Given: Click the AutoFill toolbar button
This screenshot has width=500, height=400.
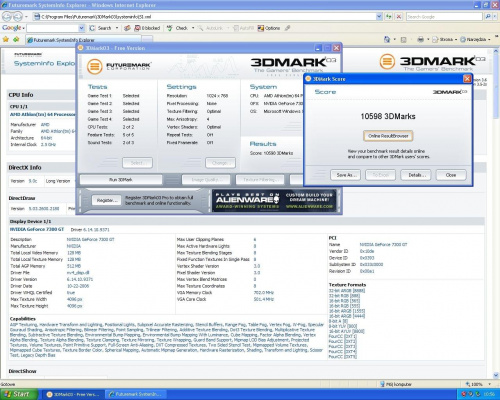Looking at the screenshot, I should (x=244, y=28).
